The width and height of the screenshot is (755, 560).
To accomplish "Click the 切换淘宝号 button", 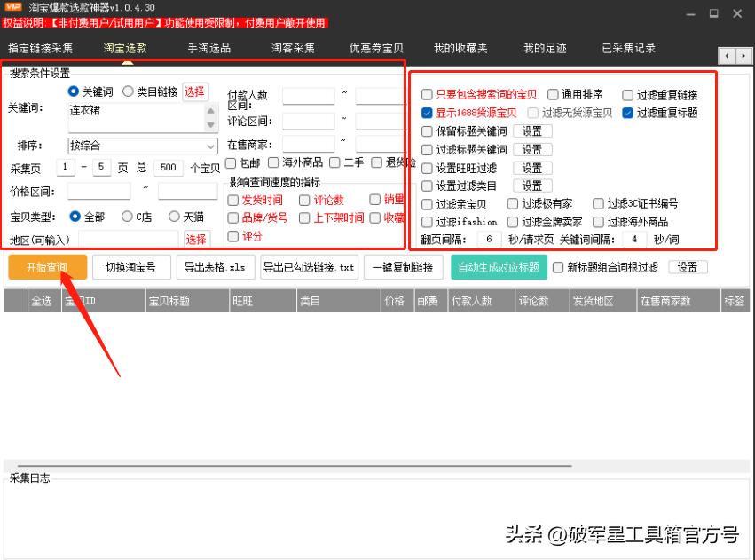I will [131, 267].
